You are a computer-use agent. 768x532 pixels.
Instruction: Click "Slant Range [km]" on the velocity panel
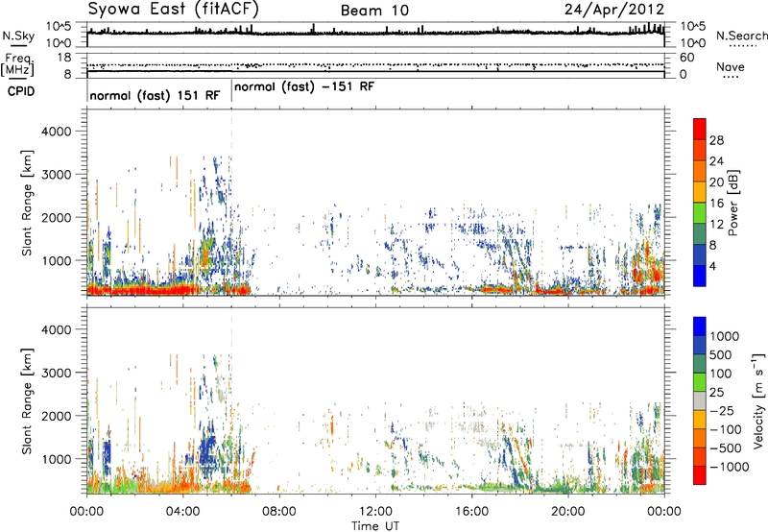(x=27, y=401)
